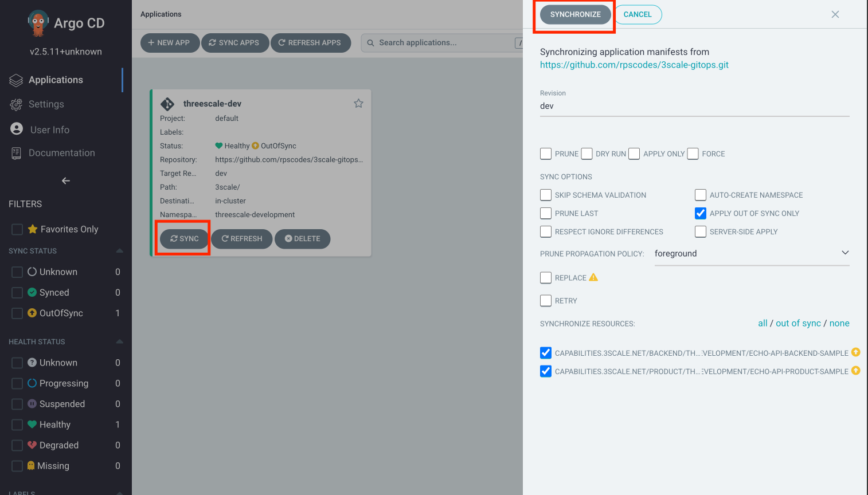Uncheck the ECHO-API-PRODUCT-SAMPLE resource
868x495 pixels.
(546, 371)
